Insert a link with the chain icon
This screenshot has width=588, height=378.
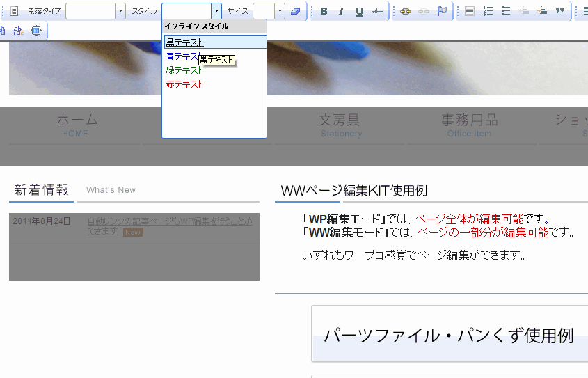click(406, 11)
